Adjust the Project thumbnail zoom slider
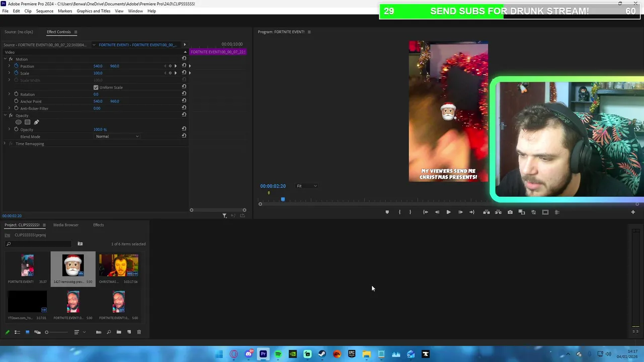 pyautogui.click(x=55, y=332)
